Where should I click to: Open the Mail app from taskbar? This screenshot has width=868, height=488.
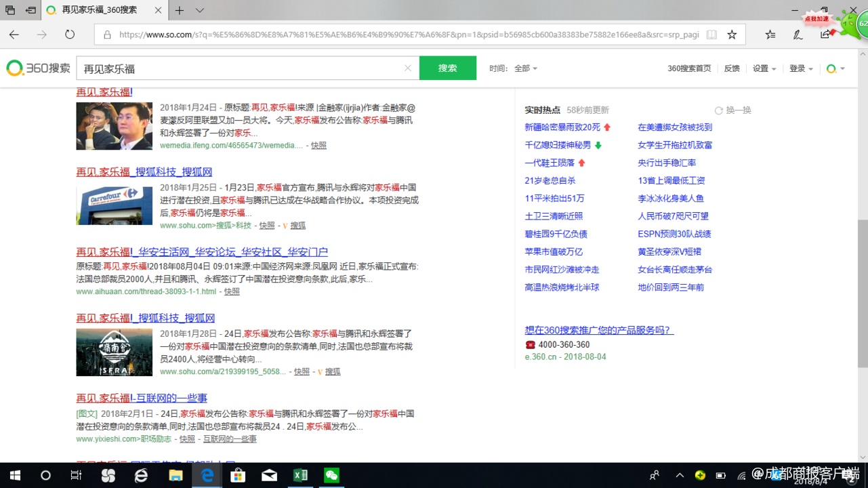[x=269, y=475]
